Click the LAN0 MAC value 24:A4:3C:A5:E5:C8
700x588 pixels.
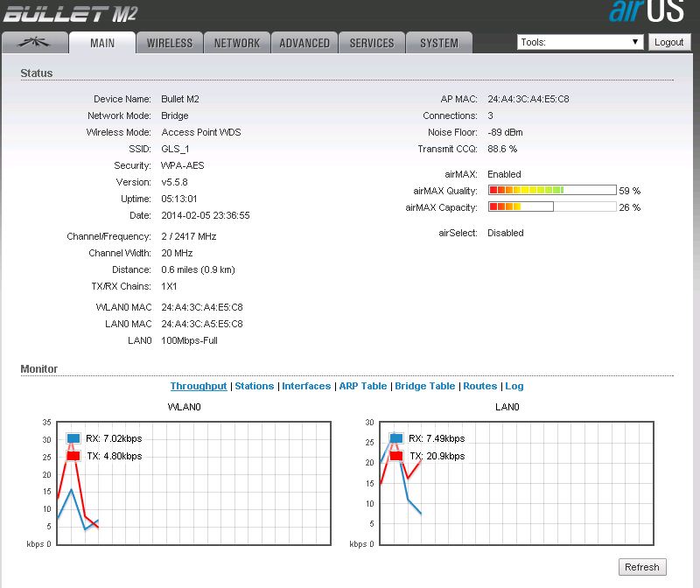point(202,324)
